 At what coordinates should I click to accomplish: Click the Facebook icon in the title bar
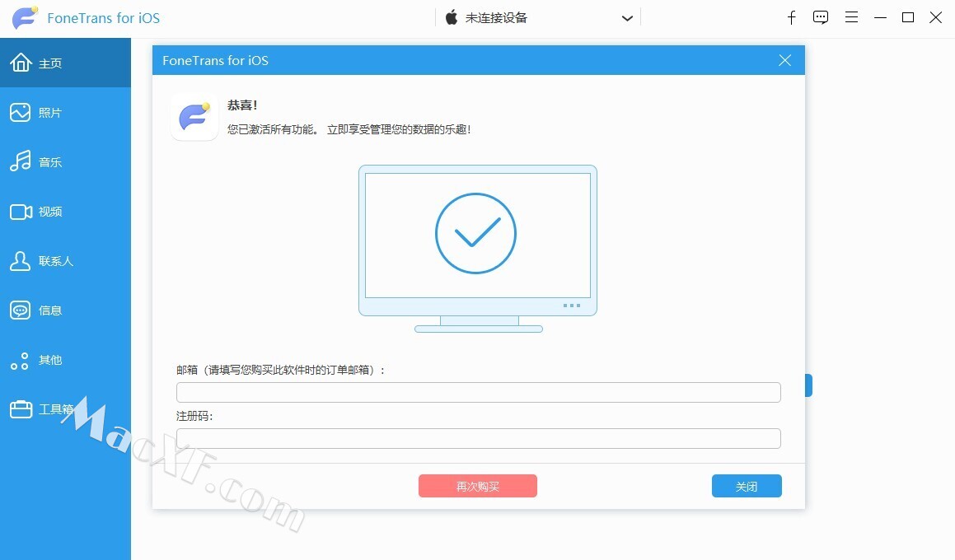tap(791, 17)
